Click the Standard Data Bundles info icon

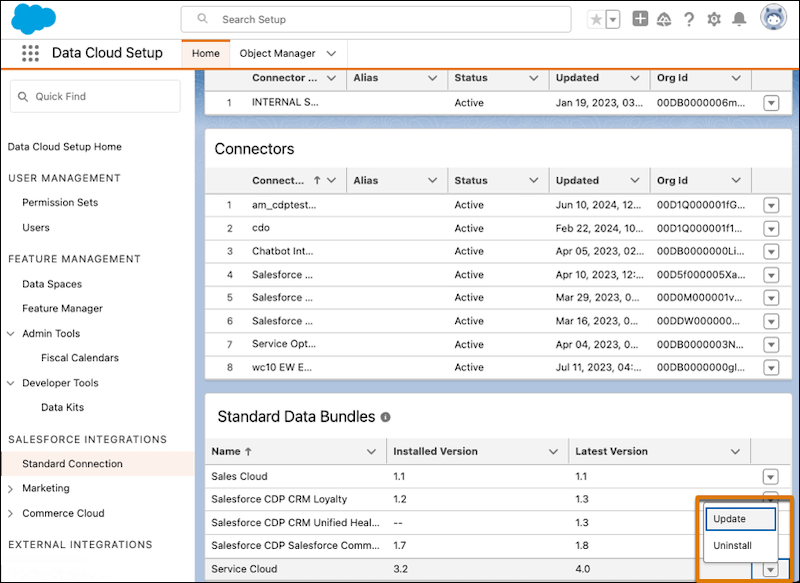click(x=385, y=417)
